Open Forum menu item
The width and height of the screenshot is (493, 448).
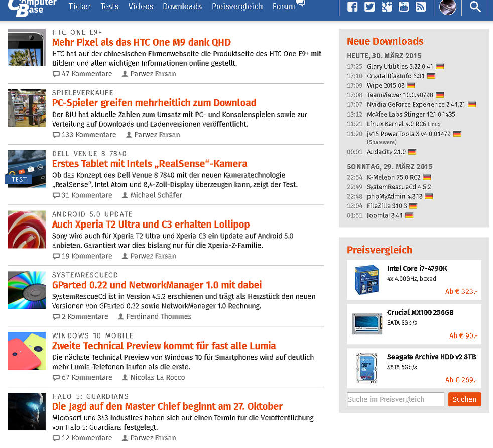tap(284, 6)
